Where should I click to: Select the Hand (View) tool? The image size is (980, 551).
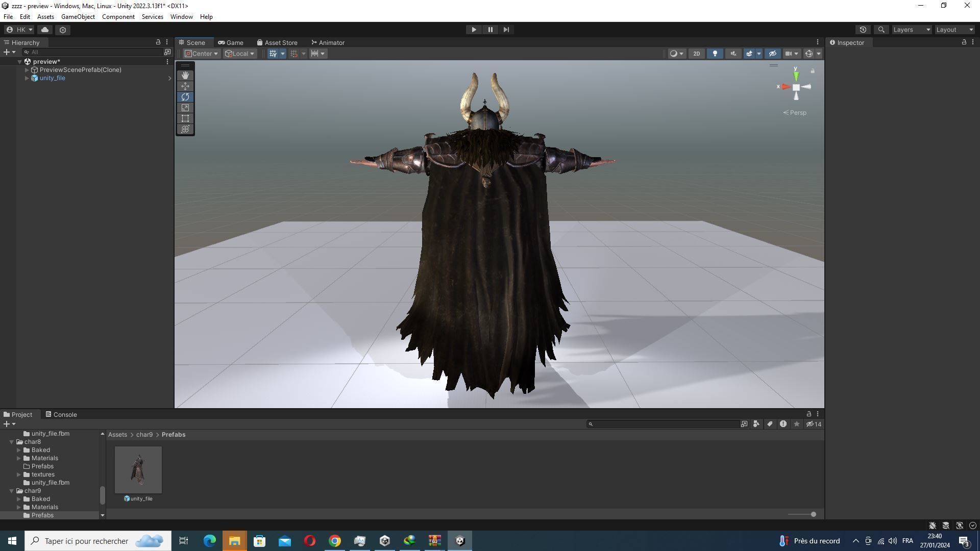click(185, 76)
